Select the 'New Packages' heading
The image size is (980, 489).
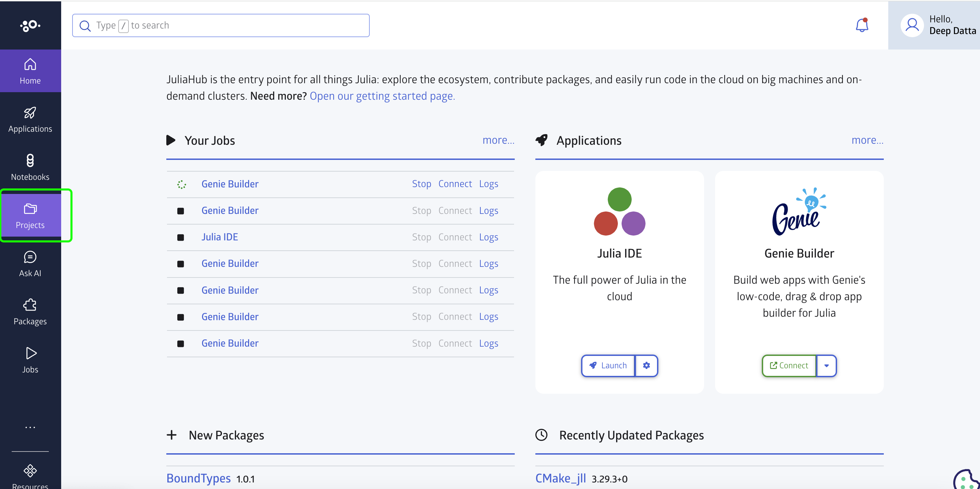226,435
